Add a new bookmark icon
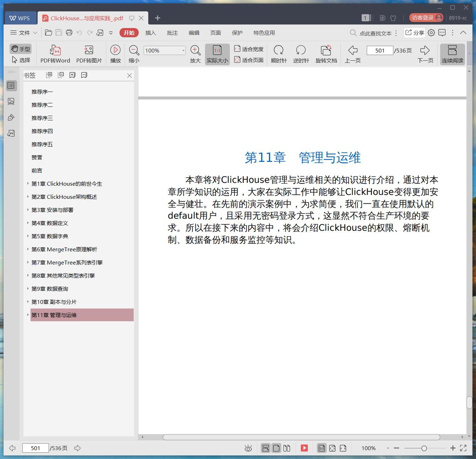Screen dimensions: 476x459 (x=72, y=75)
